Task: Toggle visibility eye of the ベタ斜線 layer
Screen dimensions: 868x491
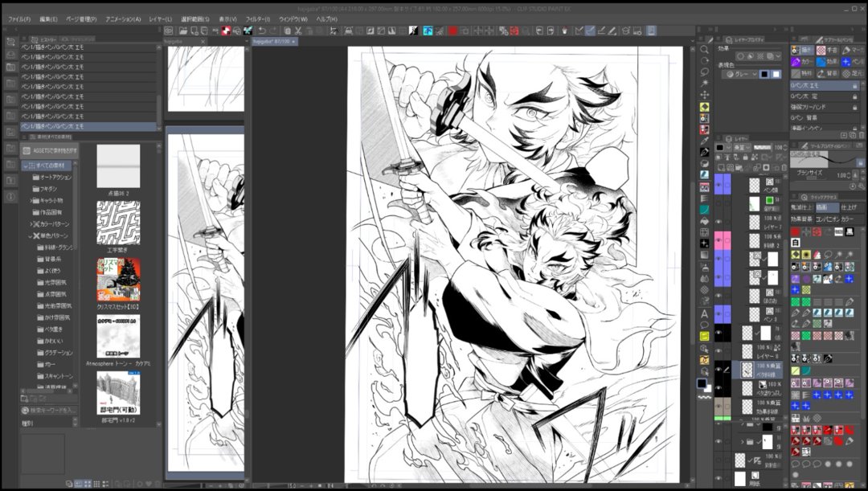Action: (x=719, y=369)
